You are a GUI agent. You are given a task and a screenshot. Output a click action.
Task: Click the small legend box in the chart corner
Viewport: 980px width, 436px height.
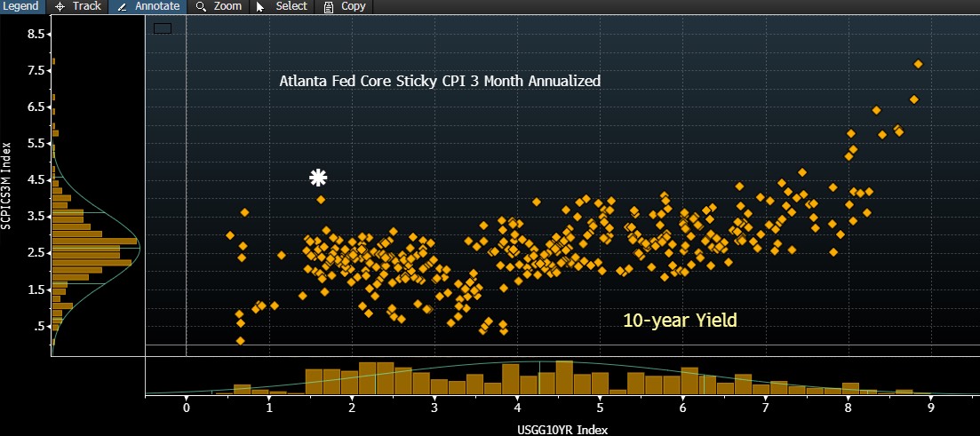[163, 28]
